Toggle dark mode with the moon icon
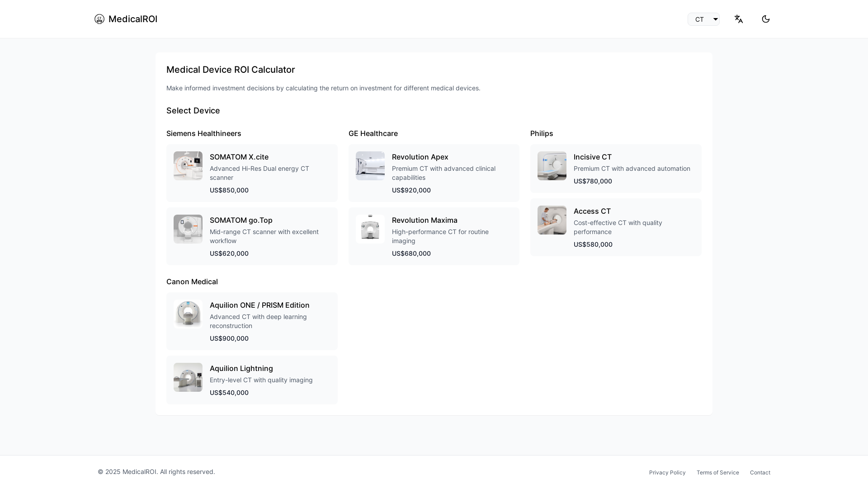The width and height of the screenshot is (868, 488). click(766, 19)
